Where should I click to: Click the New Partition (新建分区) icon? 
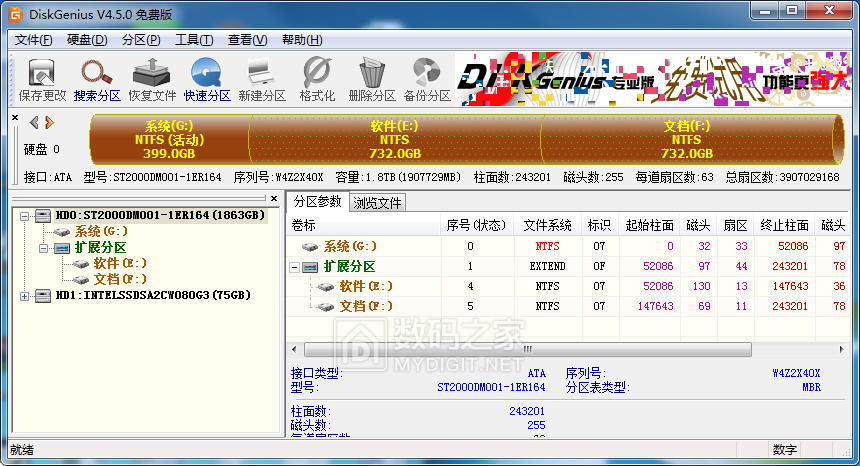click(262, 80)
